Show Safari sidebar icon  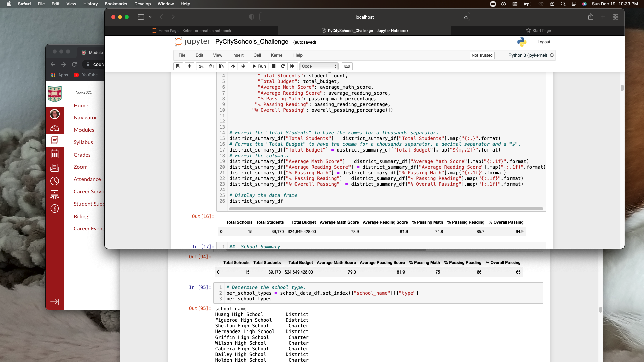[x=141, y=17]
